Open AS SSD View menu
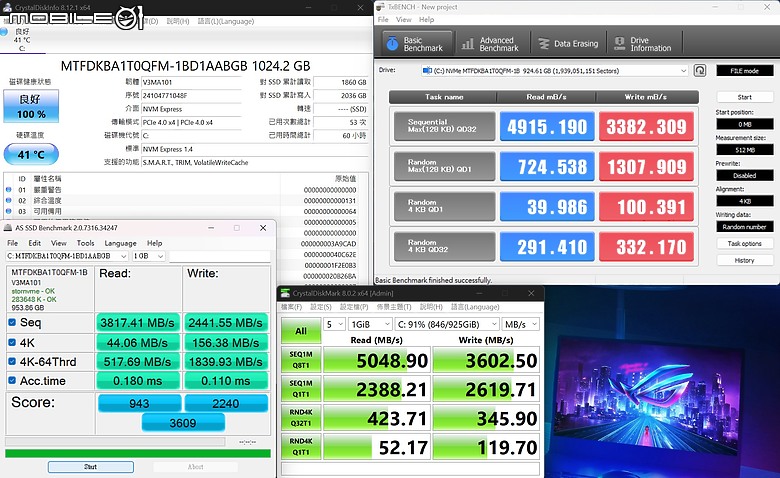This screenshot has width=780, height=478. 59,243
